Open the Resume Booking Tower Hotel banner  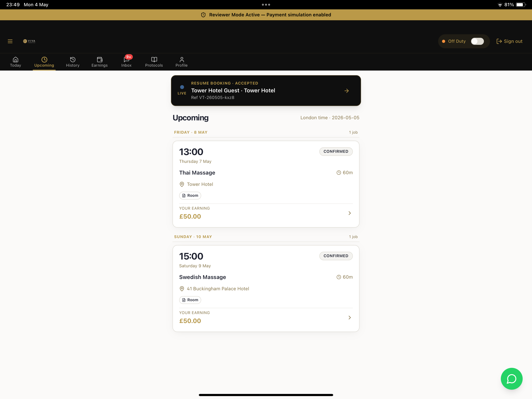tap(266, 90)
